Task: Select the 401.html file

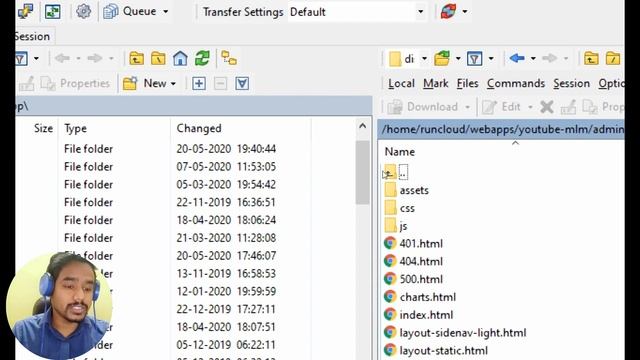Action: (413, 244)
